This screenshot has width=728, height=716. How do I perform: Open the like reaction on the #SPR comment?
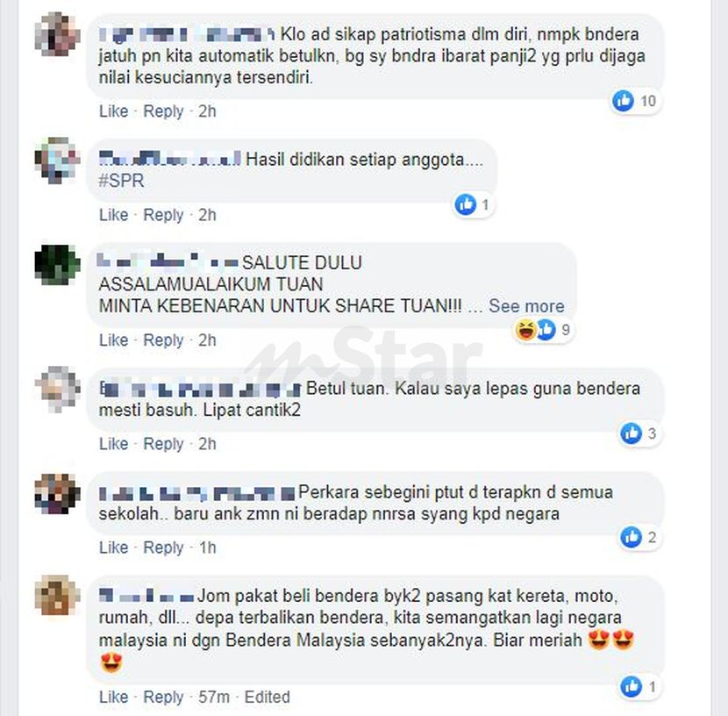(473, 204)
